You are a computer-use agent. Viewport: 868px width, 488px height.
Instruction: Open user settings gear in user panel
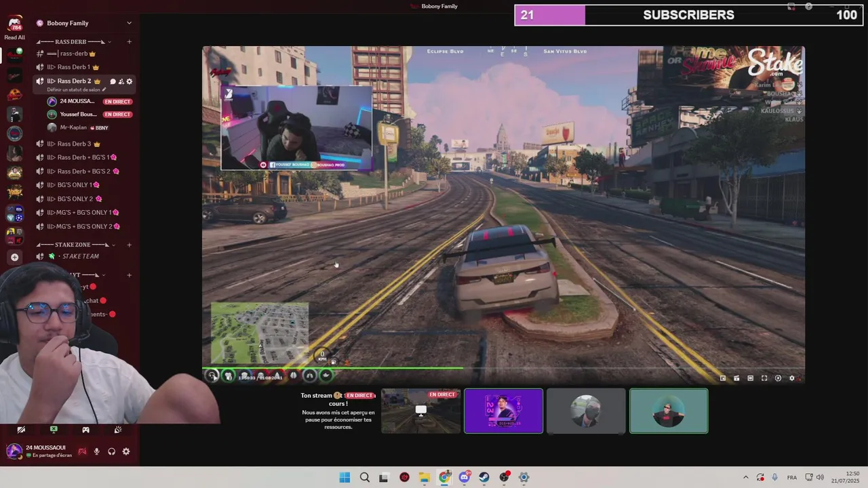click(x=126, y=451)
